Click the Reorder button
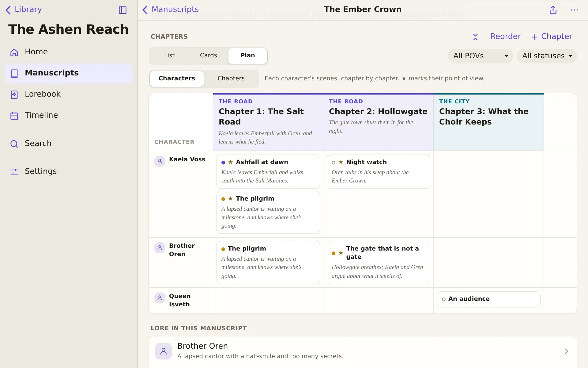 pos(505,36)
